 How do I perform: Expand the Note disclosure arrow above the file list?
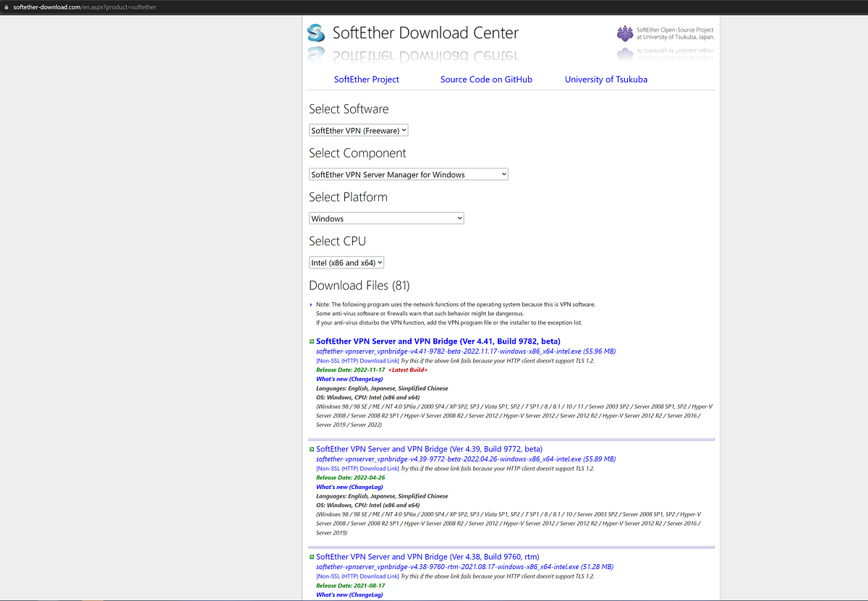click(x=311, y=304)
